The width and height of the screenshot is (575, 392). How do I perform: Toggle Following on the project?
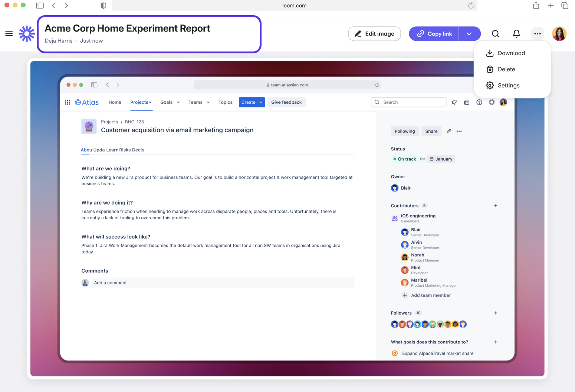(405, 131)
